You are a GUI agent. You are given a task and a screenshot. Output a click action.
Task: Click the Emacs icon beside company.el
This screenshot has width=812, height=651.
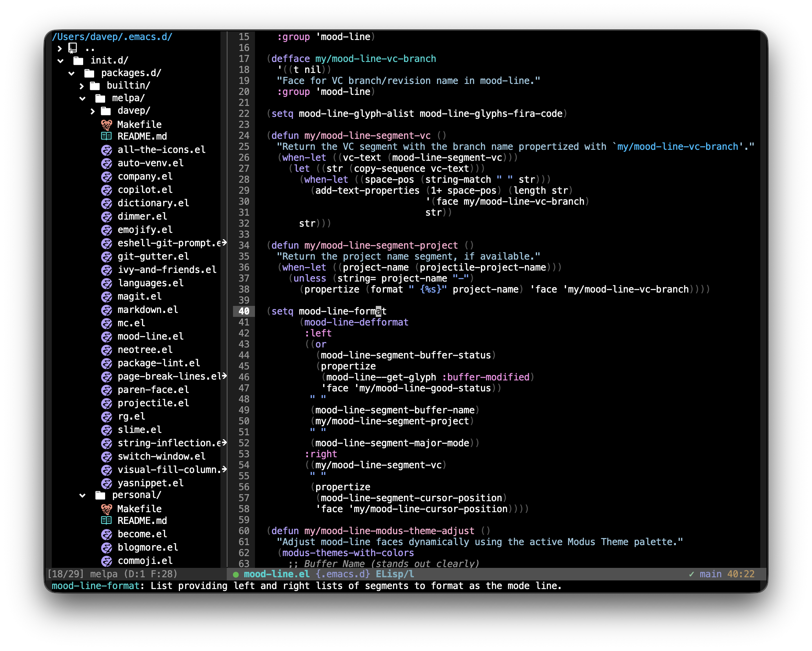click(107, 176)
